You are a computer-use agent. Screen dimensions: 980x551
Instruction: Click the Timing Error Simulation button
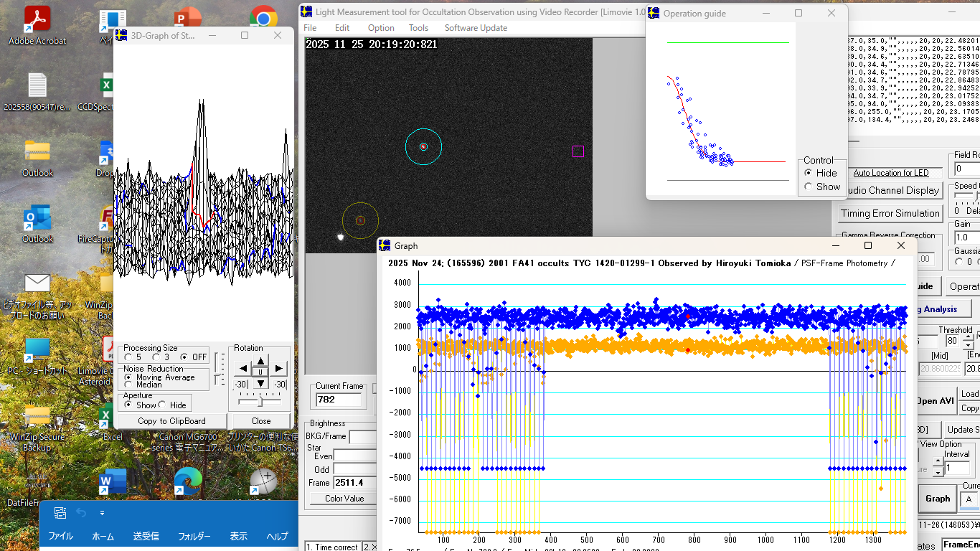890,213
